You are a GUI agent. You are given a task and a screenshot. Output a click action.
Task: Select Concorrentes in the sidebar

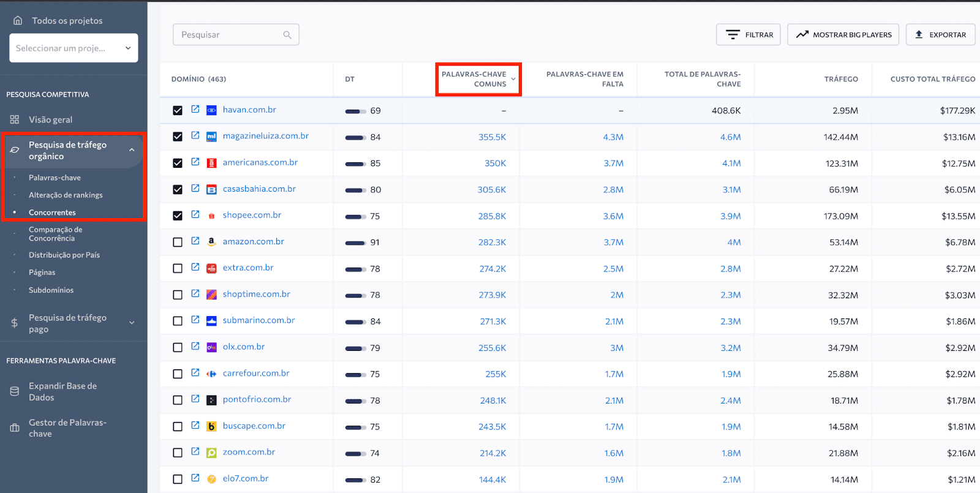coord(52,213)
